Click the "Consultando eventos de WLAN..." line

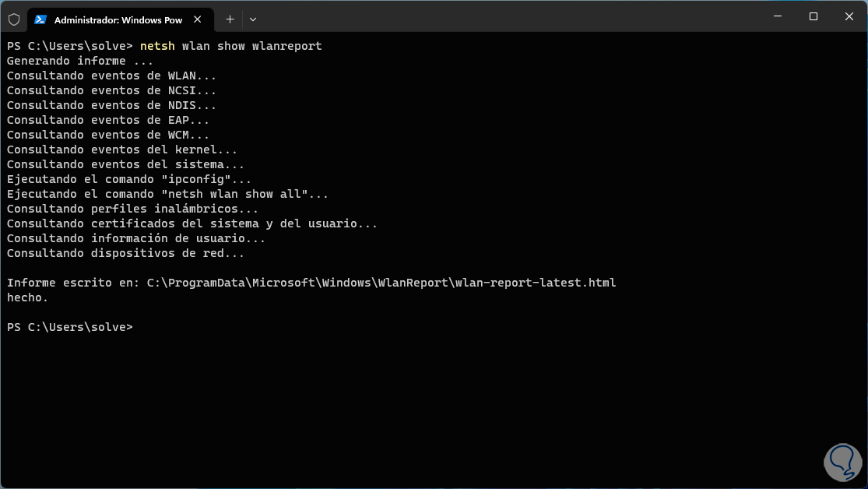point(111,76)
